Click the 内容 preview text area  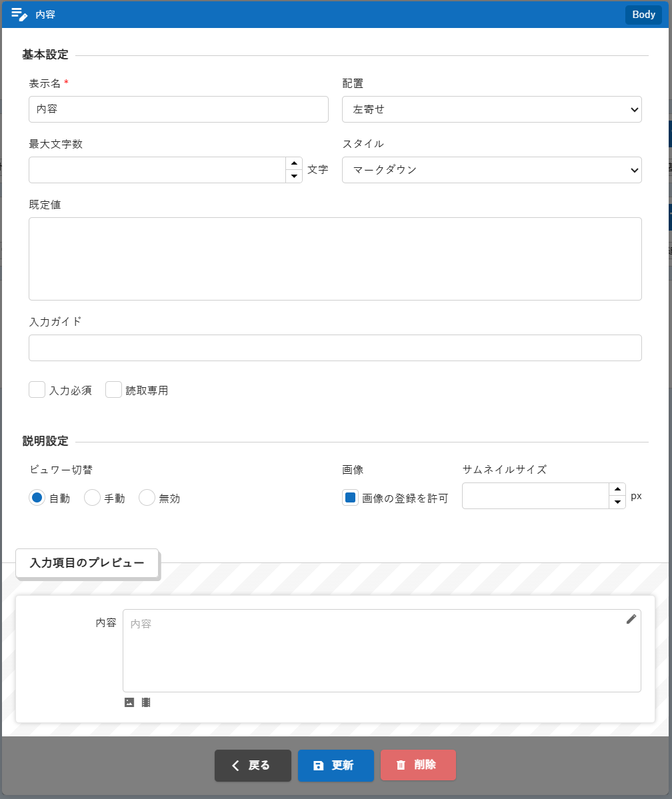tap(382, 650)
